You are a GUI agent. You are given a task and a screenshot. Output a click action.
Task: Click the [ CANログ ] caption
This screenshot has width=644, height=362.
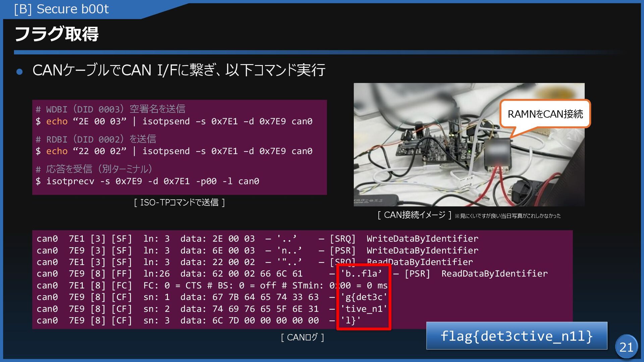point(302,337)
